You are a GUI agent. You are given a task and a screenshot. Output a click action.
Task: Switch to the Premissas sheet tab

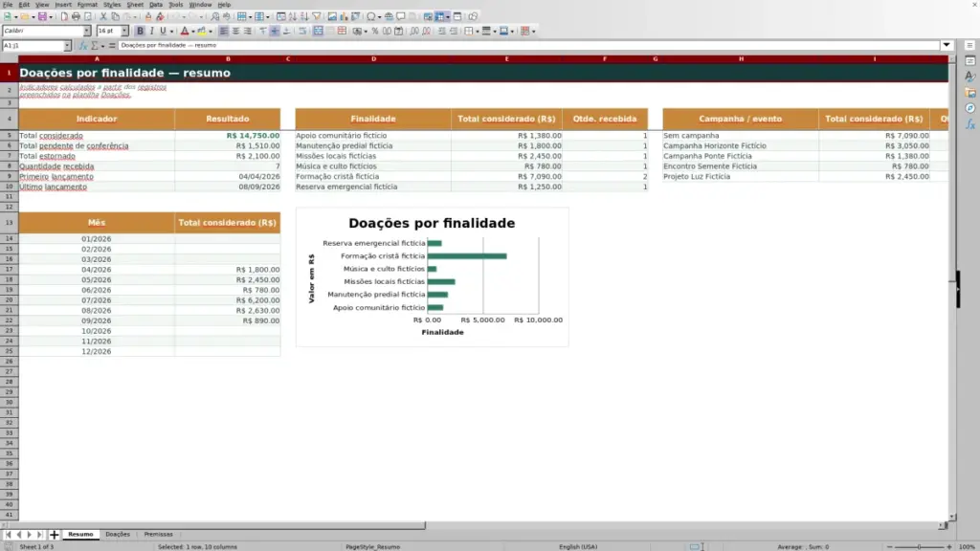[x=158, y=534]
